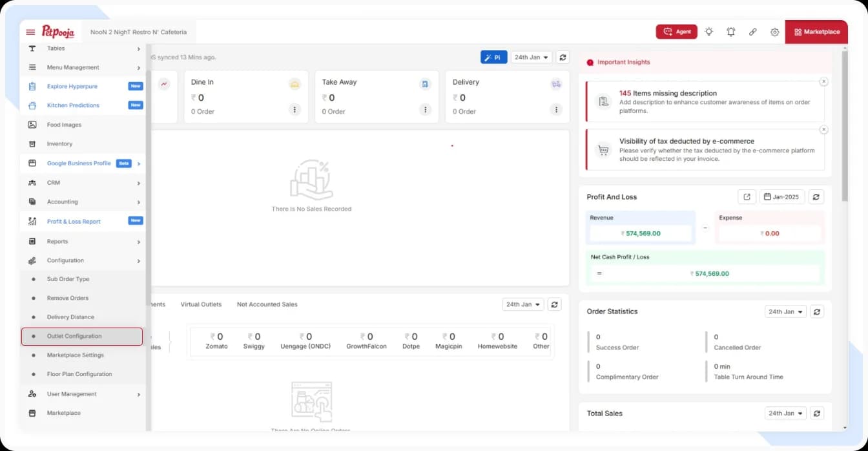Image resolution: width=868 pixels, height=451 pixels.
Task: Open the lightbulb tips icon
Action: 709,32
